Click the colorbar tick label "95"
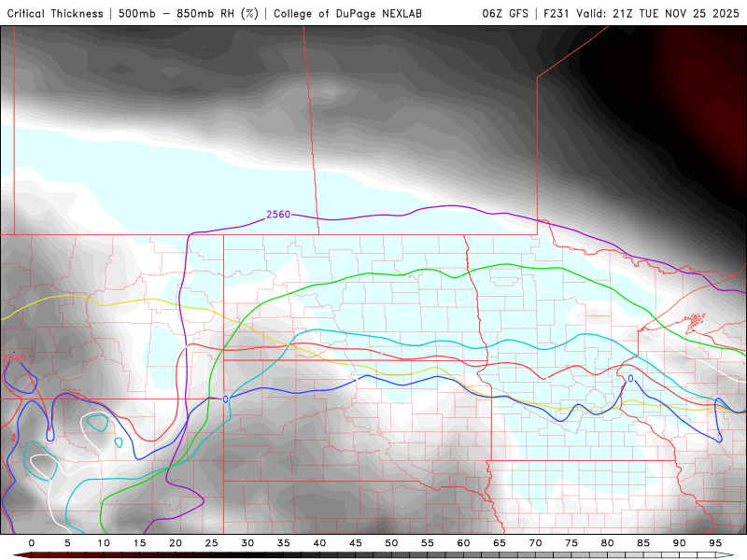Screen dimensions: 747x560 pyautogui.click(x=715, y=543)
